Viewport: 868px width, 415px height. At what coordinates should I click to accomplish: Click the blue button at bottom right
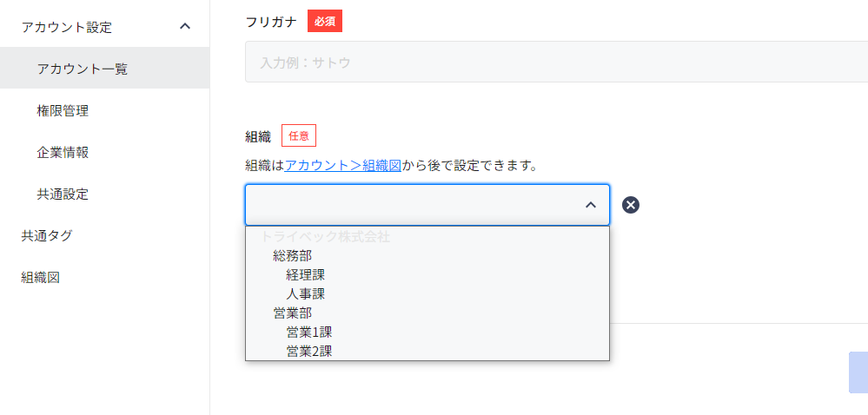tap(858, 372)
